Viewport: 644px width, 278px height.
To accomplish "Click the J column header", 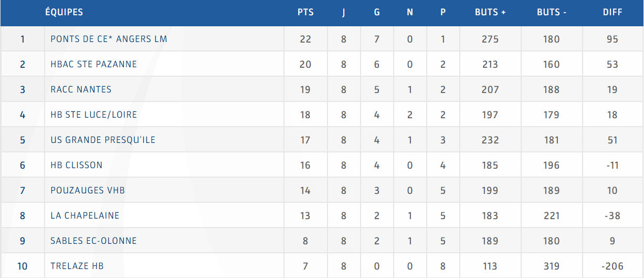I will 344,12.
